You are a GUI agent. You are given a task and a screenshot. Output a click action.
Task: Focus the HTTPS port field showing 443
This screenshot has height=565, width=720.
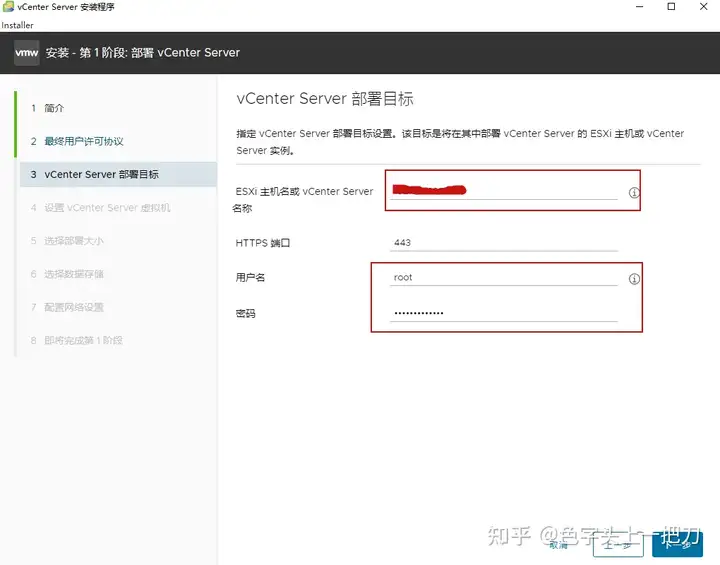coord(504,243)
